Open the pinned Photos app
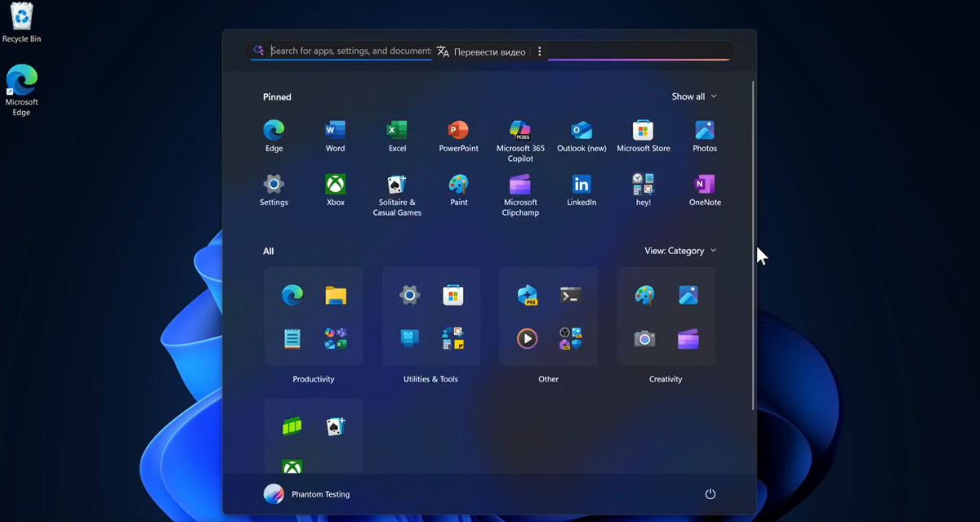Screen dimensions: 980x522 tap(705, 136)
